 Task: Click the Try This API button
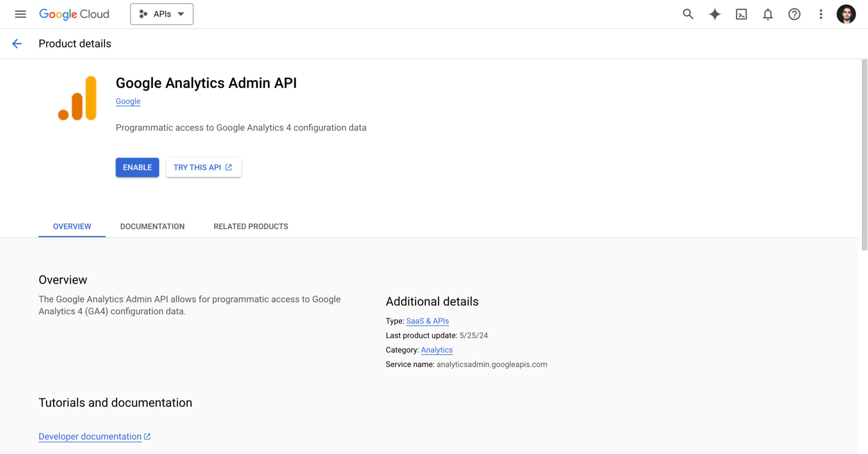click(203, 167)
